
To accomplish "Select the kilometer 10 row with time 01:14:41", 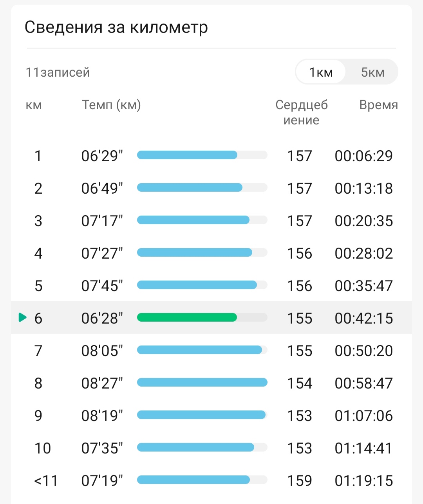I will tap(211, 448).
